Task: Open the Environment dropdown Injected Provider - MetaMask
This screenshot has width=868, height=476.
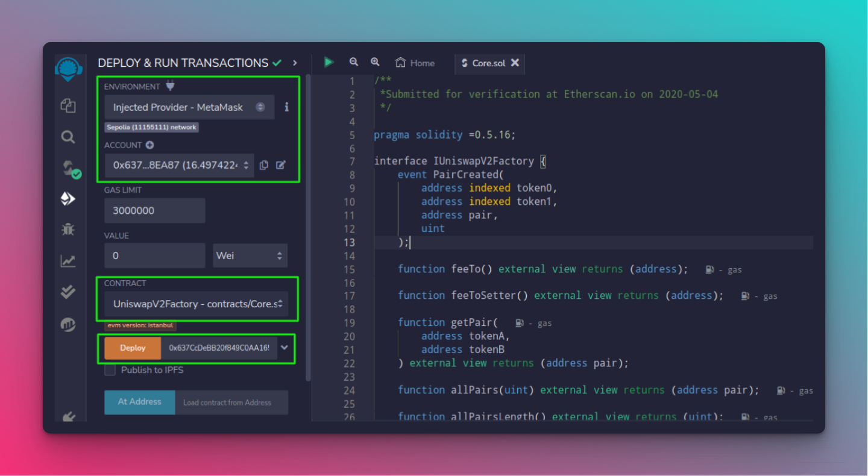Action: tap(189, 107)
